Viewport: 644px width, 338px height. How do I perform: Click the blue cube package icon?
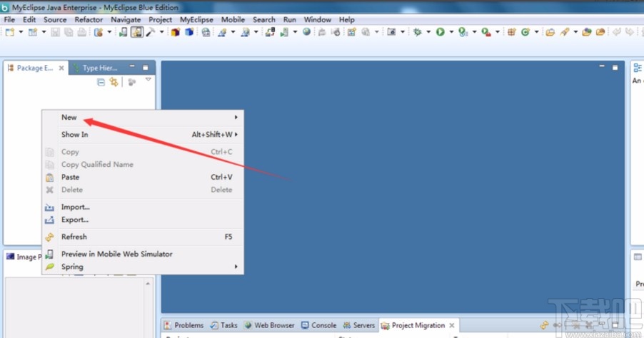(x=189, y=32)
